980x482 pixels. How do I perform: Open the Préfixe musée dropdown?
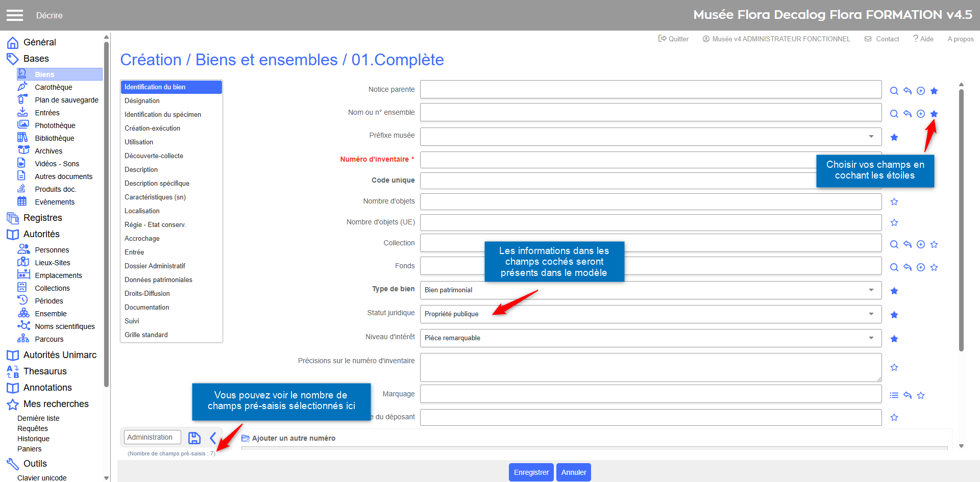pyautogui.click(x=650, y=137)
